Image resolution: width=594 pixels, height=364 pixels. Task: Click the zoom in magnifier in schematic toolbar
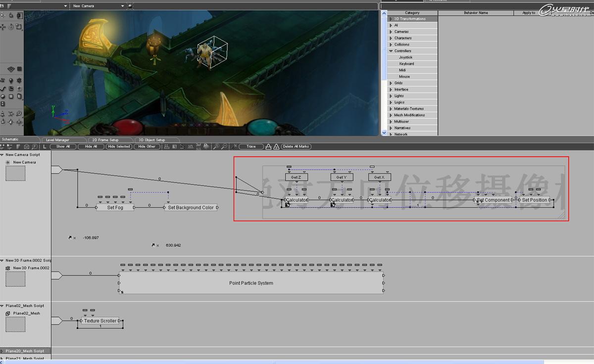coord(216,146)
